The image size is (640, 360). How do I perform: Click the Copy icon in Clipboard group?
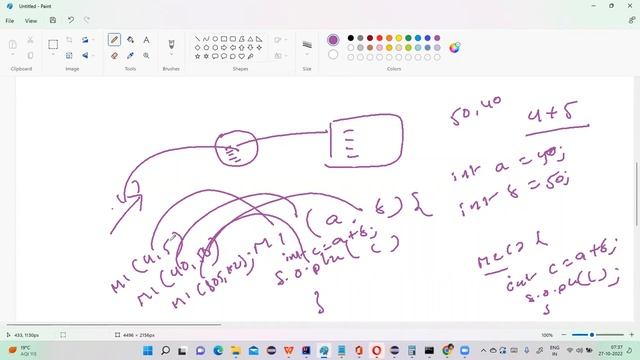[30, 56]
